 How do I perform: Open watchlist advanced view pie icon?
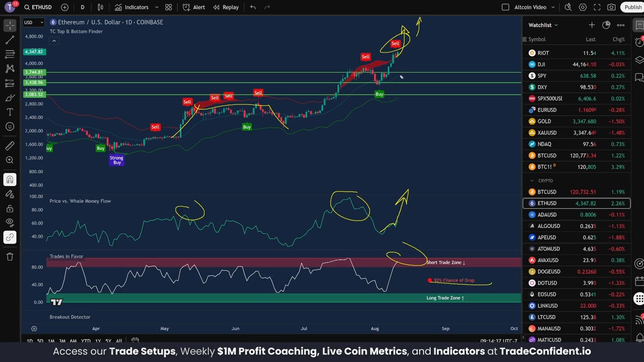tap(606, 25)
